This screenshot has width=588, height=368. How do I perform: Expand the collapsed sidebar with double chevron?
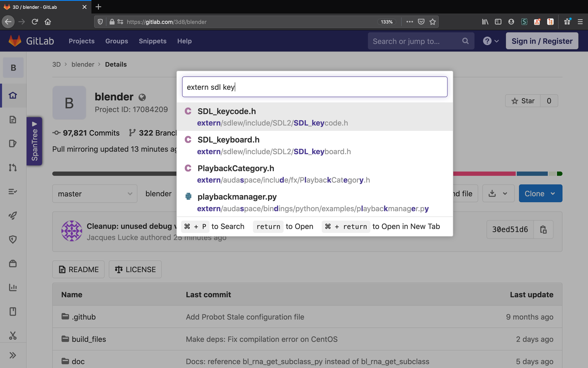click(x=13, y=355)
